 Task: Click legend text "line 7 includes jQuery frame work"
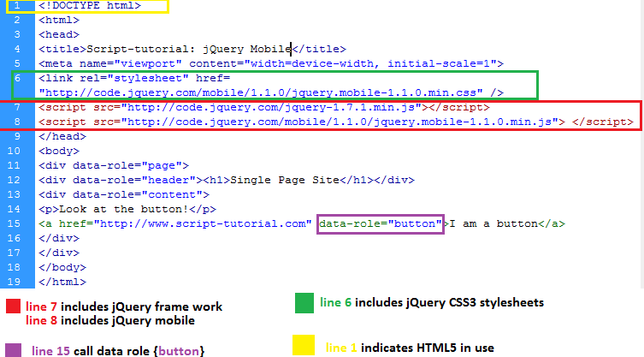(124, 306)
